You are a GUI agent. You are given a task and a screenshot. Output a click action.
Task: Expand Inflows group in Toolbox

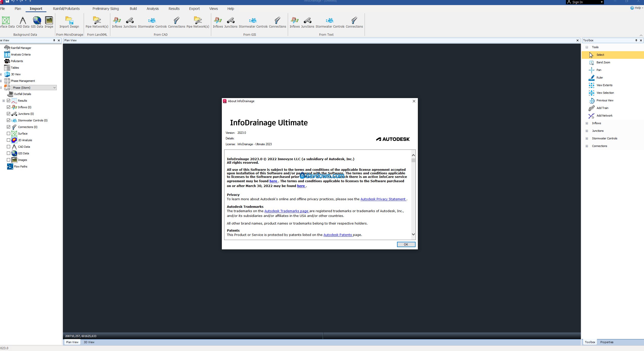click(587, 123)
